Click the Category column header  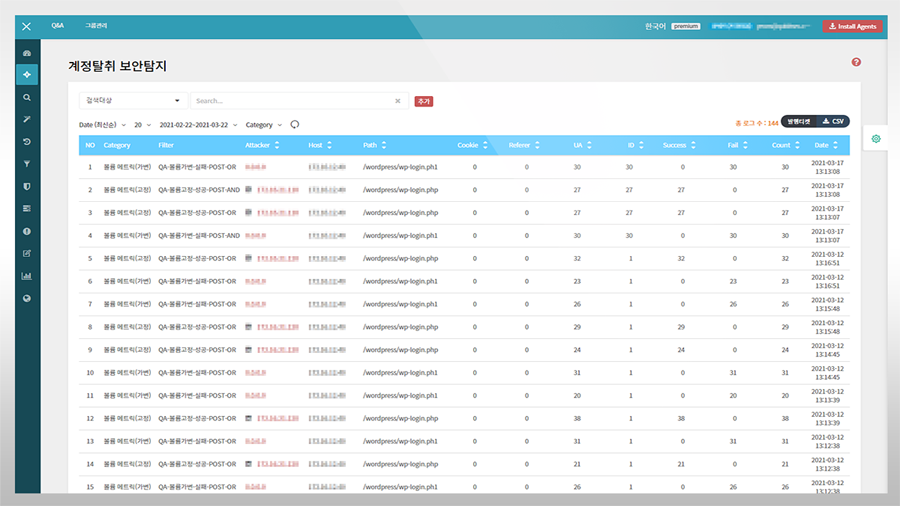pyautogui.click(x=117, y=145)
